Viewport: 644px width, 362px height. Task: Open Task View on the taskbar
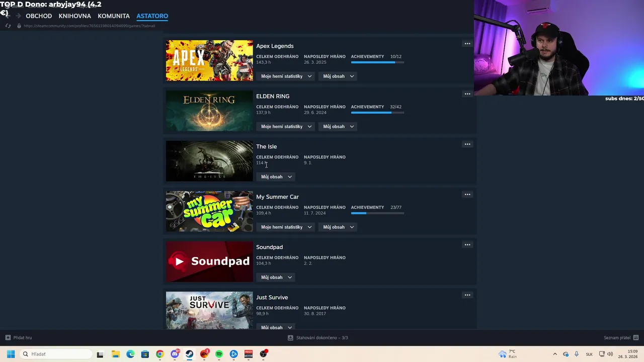tap(100, 354)
